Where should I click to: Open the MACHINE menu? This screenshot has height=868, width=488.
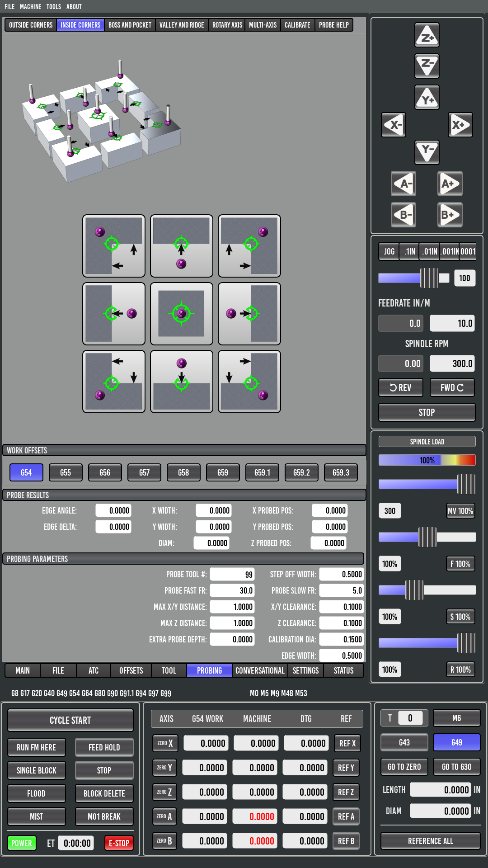point(30,7)
